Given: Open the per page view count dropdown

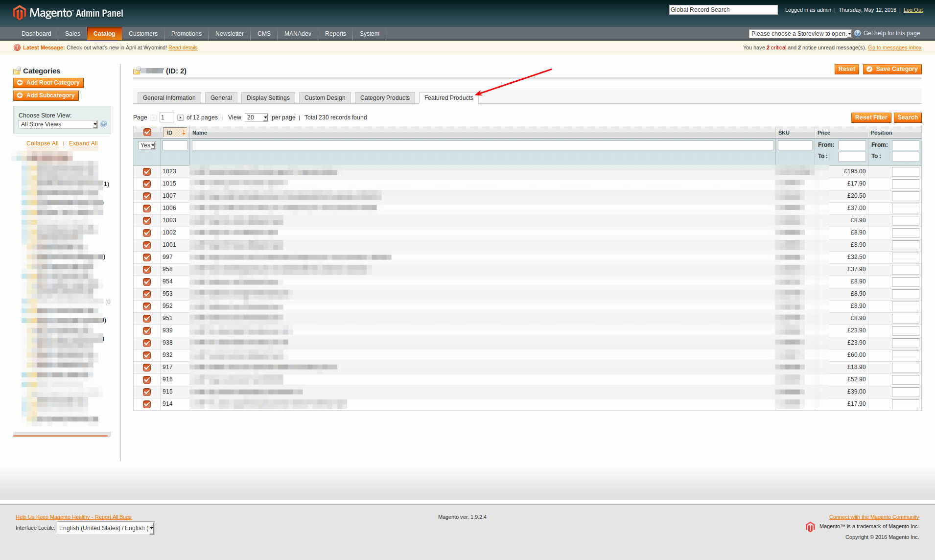Looking at the screenshot, I should click(257, 117).
